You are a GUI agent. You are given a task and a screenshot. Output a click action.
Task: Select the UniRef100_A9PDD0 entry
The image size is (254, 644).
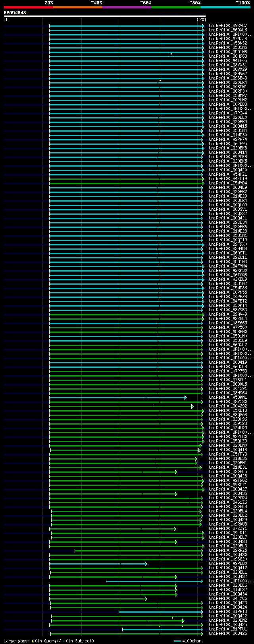click(x=228, y=563)
